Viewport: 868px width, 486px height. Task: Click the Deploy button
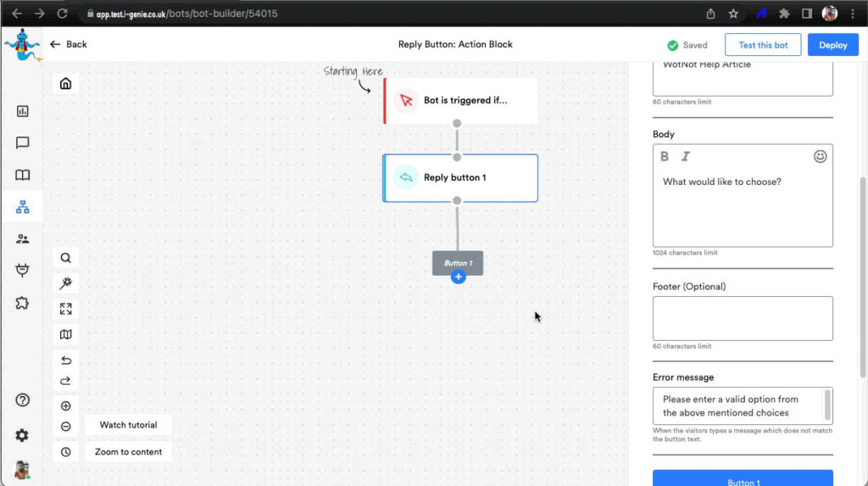click(832, 45)
